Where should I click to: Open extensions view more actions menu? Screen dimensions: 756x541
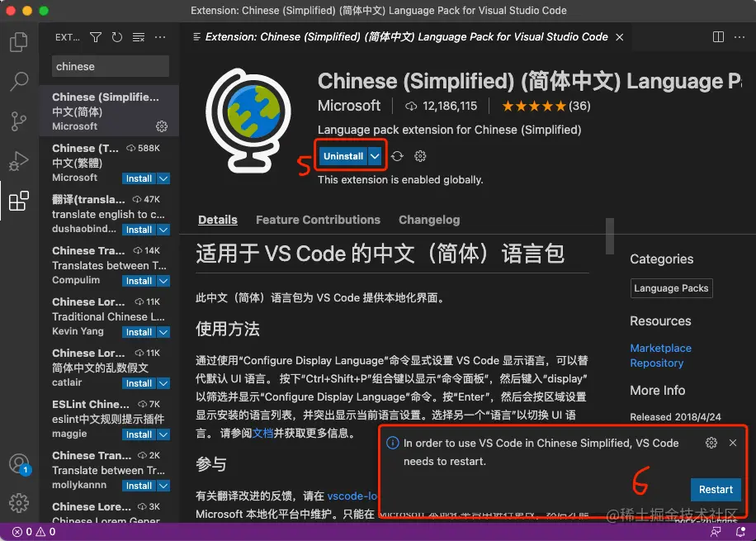coord(160,37)
